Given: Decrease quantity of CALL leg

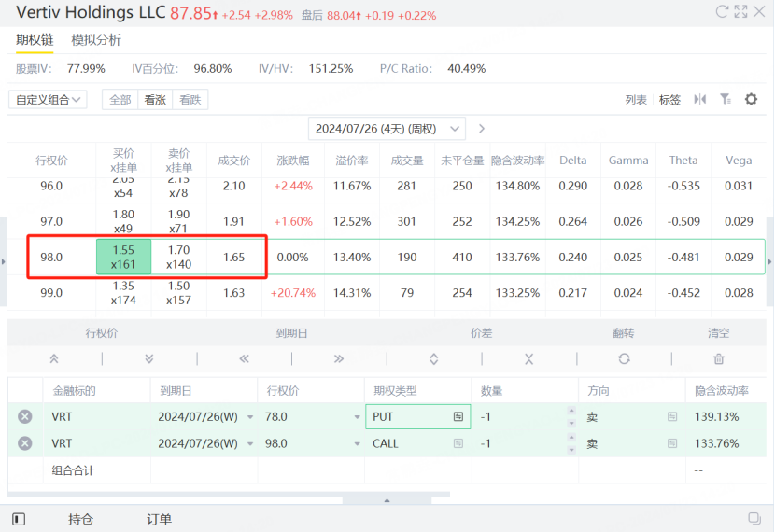Looking at the screenshot, I should 571,450.
